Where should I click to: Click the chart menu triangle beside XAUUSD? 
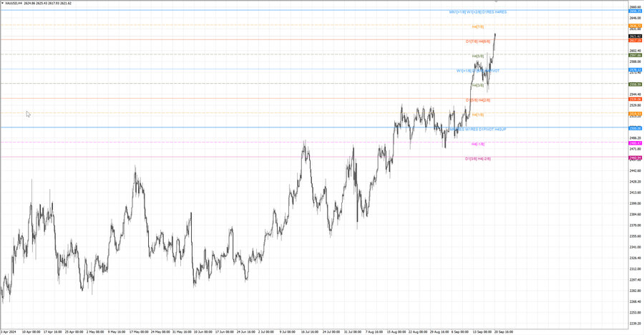coord(2,4)
